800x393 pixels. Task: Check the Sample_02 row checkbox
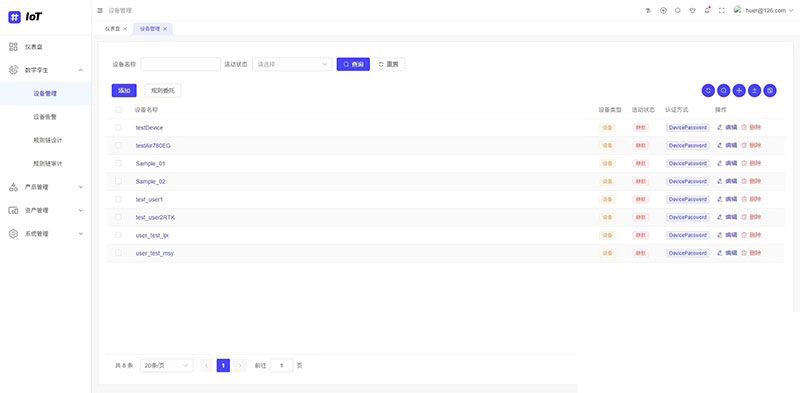tap(118, 181)
